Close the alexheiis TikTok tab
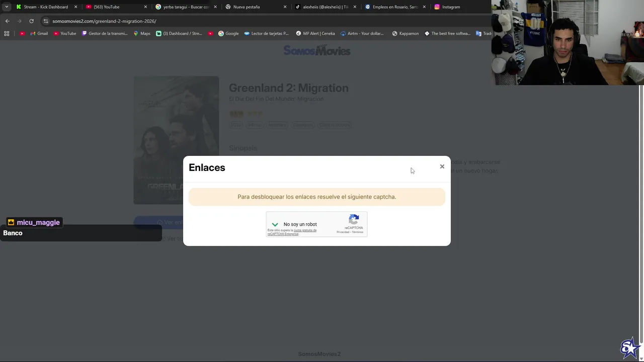Viewport: 644px width, 362px height. (355, 7)
